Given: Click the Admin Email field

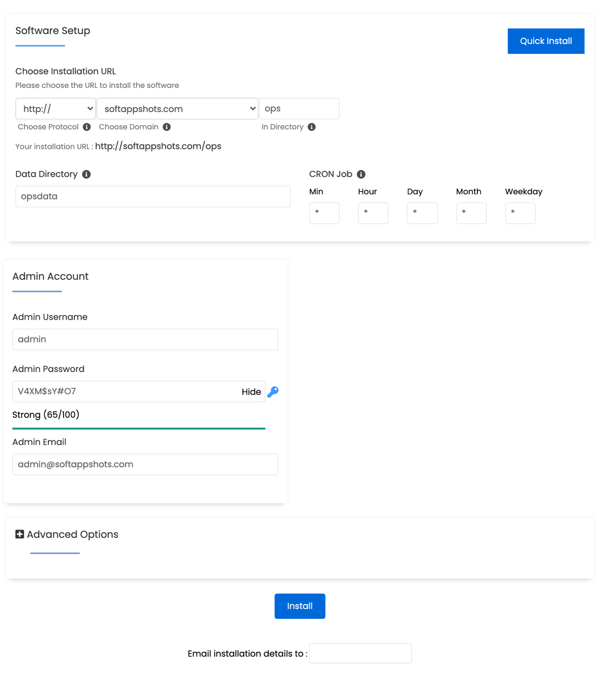Looking at the screenshot, I should [145, 464].
